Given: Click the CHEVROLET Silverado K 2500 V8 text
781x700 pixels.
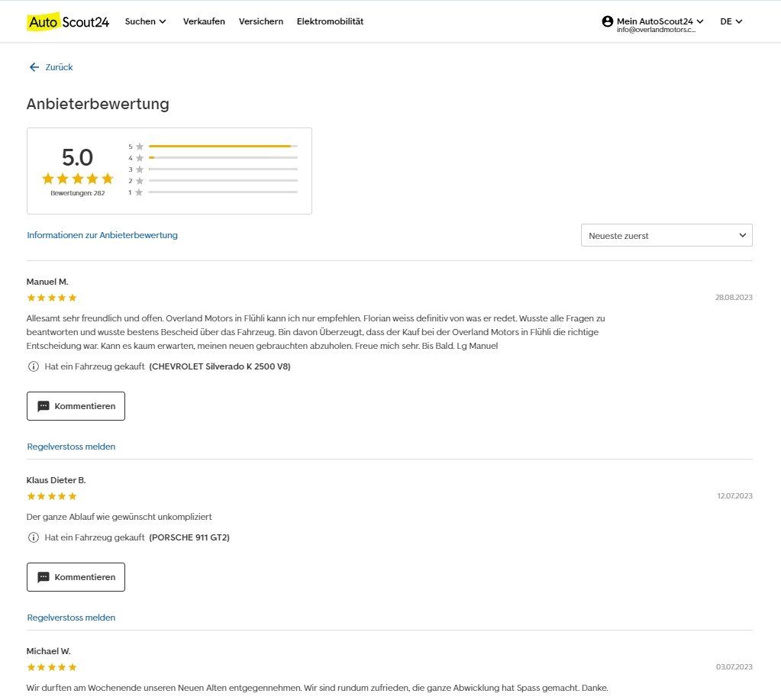Looking at the screenshot, I should [x=220, y=366].
